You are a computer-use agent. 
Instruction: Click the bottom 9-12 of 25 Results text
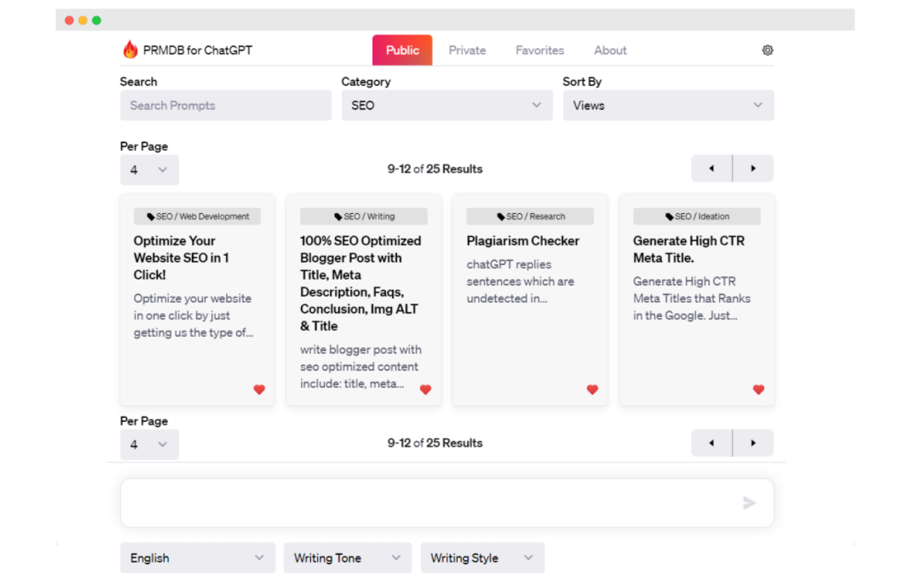coord(435,443)
